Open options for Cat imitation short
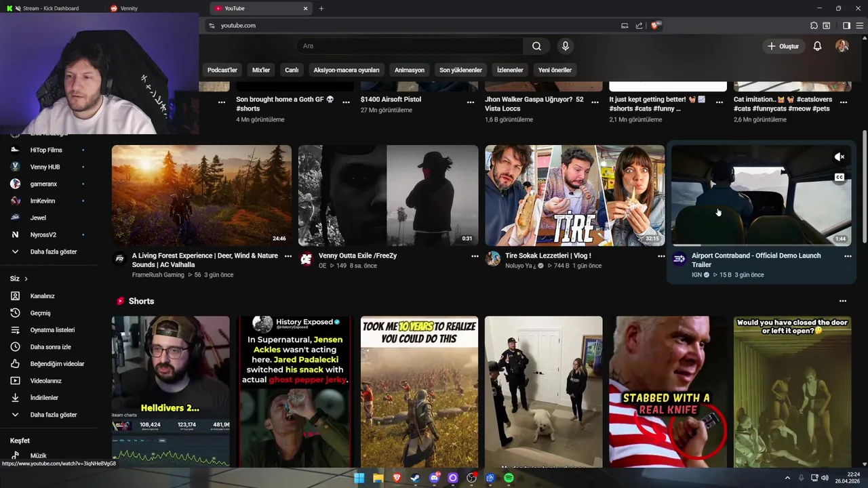The height and width of the screenshot is (488, 868). point(844,102)
